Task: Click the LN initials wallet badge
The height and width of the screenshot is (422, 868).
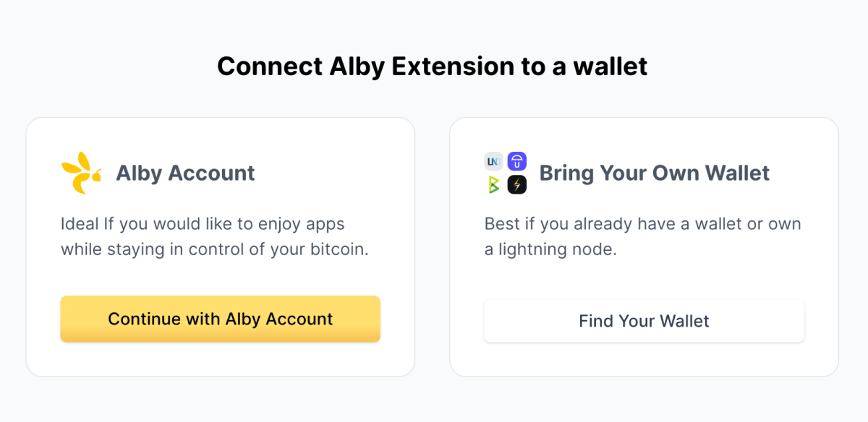Action: coord(493,161)
